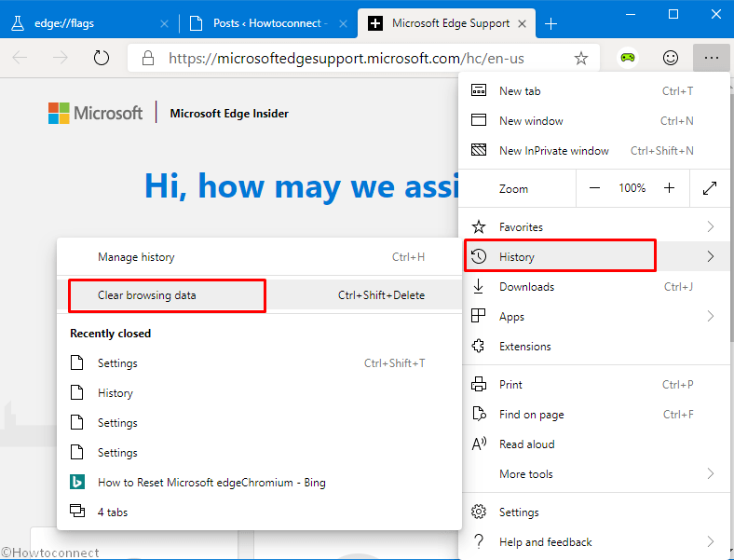
Task: Click the New tab icon in menu
Action: tap(479, 89)
